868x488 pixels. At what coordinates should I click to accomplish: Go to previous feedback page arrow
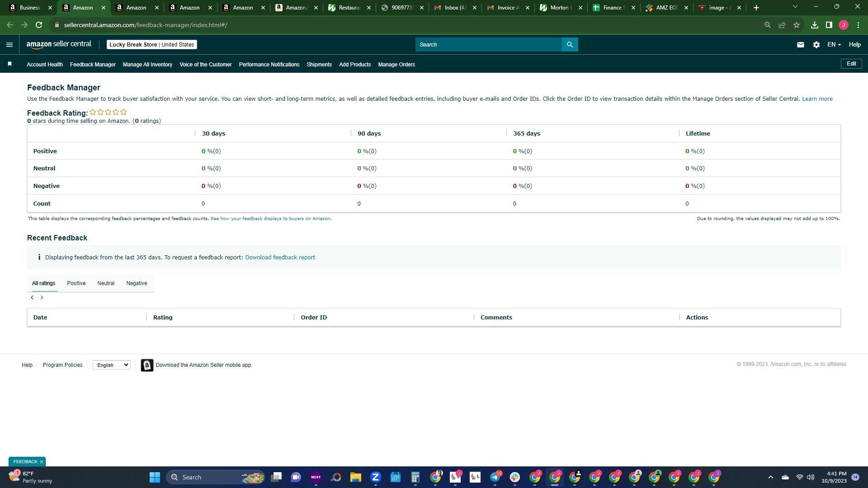32,297
